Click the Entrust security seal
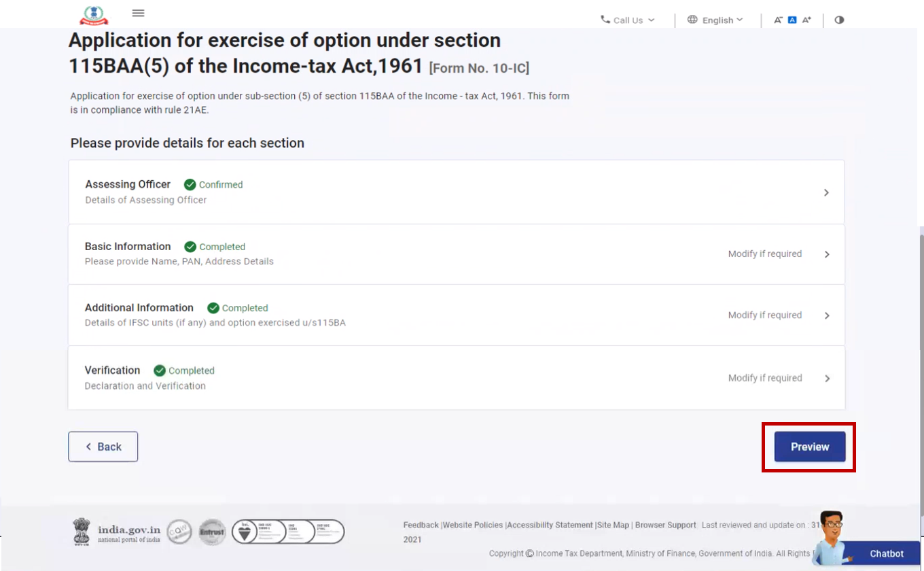 click(x=212, y=532)
